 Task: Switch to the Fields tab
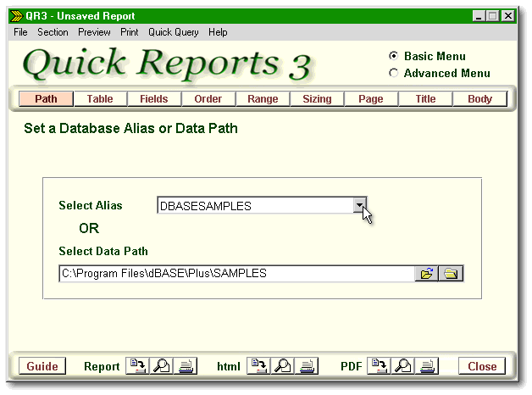154,98
